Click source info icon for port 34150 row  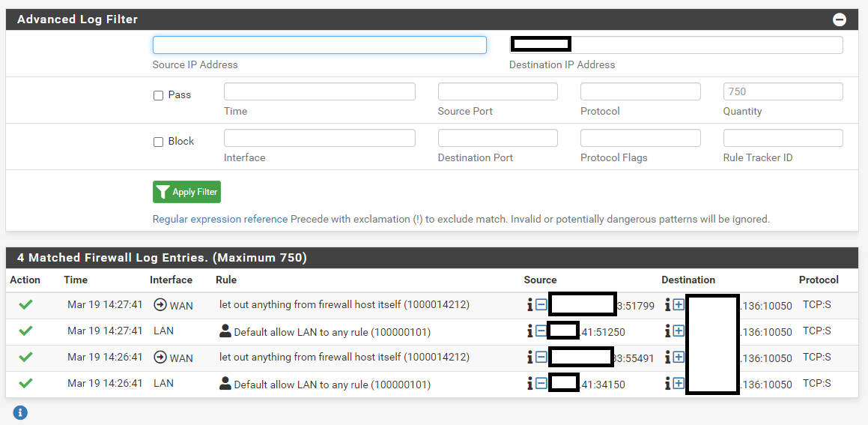click(529, 384)
